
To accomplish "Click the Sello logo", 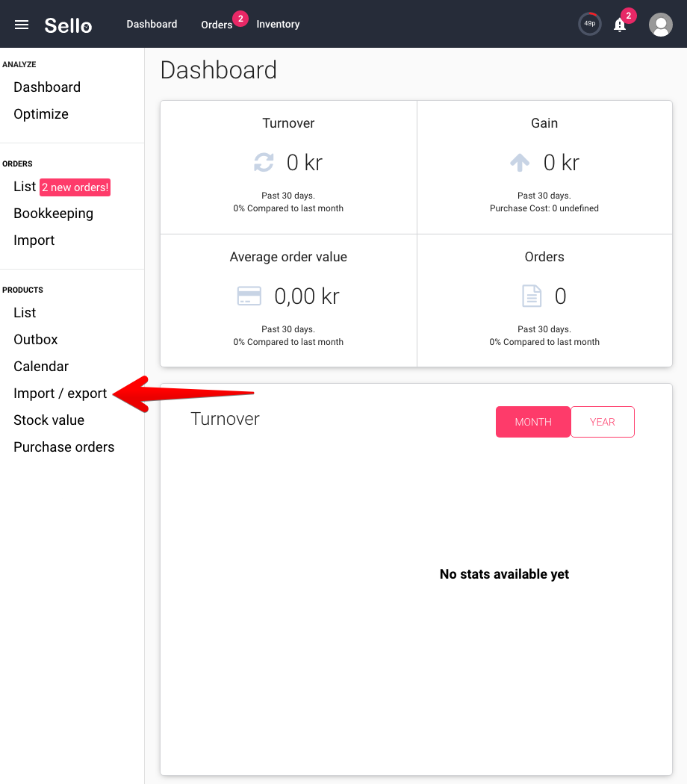I will click(x=68, y=25).
